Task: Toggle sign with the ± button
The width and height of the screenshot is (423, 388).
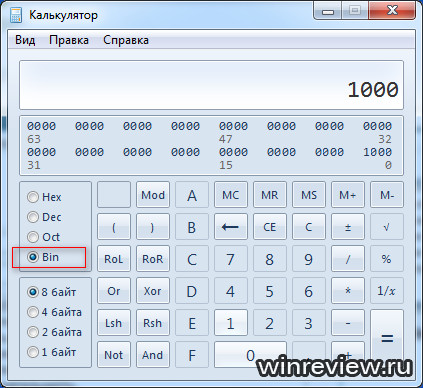Action: (x=348, y=227)
